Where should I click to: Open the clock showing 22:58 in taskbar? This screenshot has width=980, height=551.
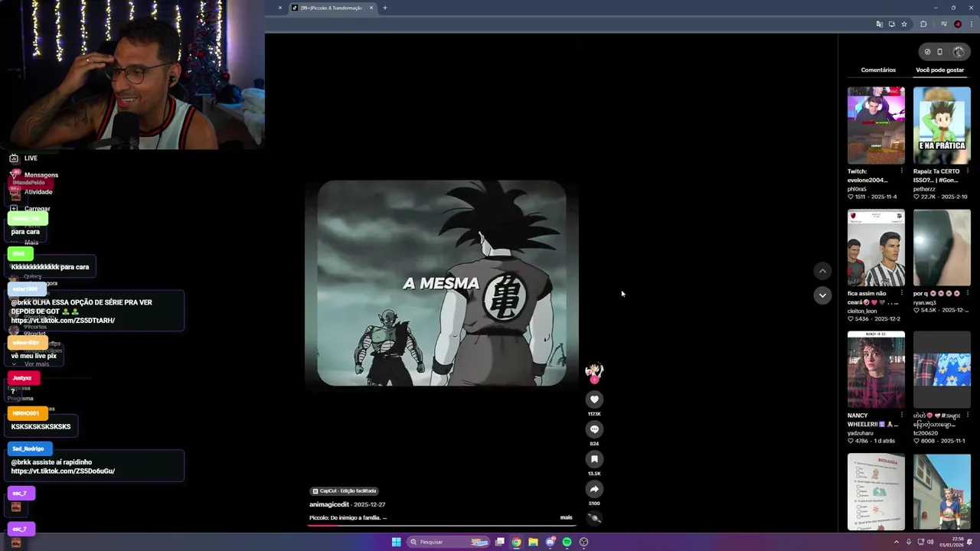pos(952,542)
